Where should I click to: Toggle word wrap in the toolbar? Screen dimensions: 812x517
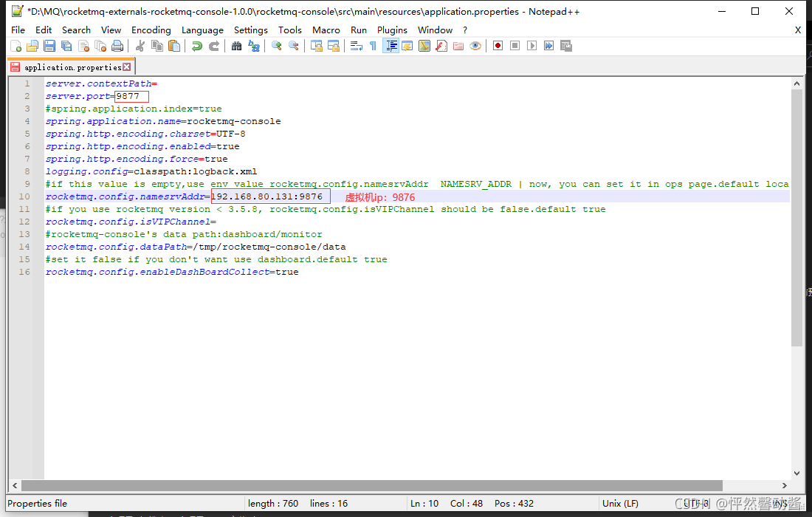pos(357,46)
